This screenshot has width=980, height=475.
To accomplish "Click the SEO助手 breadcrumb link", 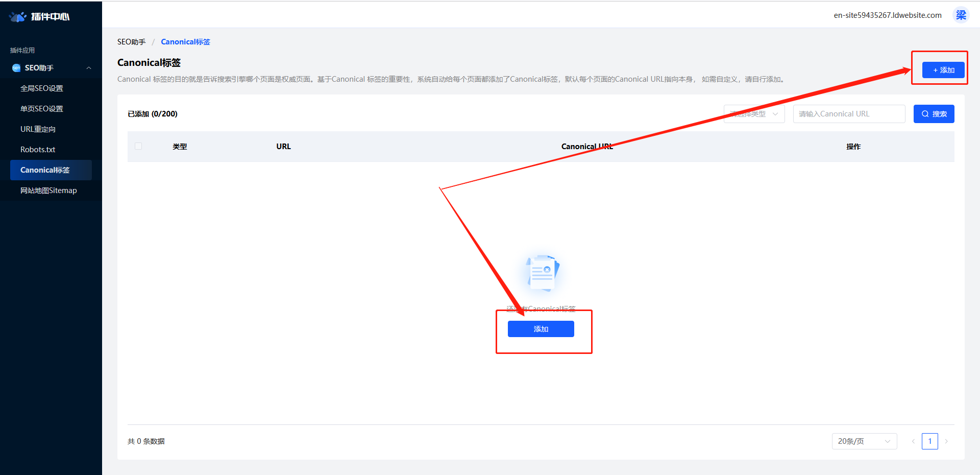I will (x=131, y=42).
